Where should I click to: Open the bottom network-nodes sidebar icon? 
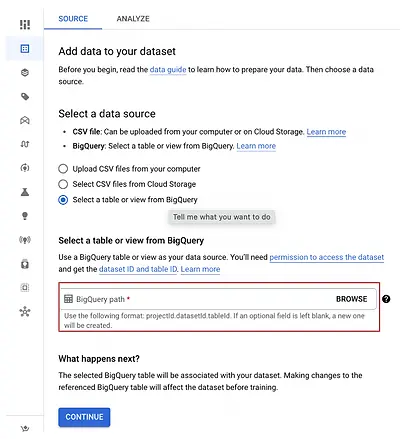coord(25,312)
